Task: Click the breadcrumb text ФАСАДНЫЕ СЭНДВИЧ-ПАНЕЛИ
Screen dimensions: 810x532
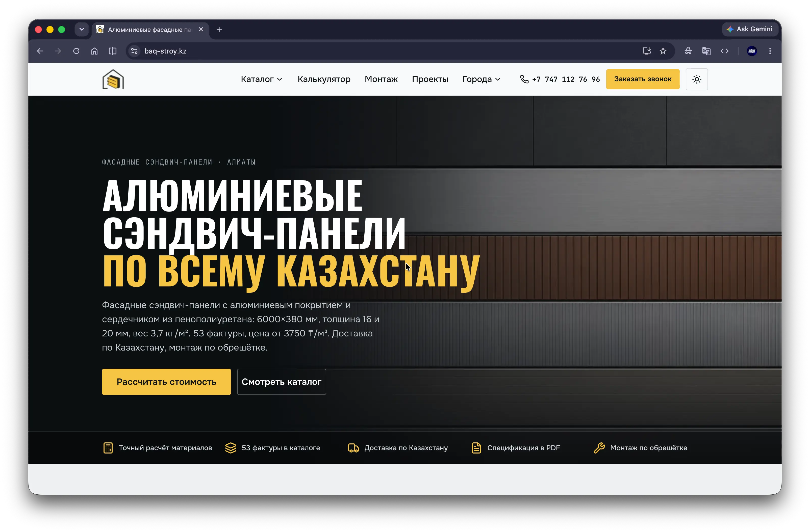Action: (x=157, y=162)
